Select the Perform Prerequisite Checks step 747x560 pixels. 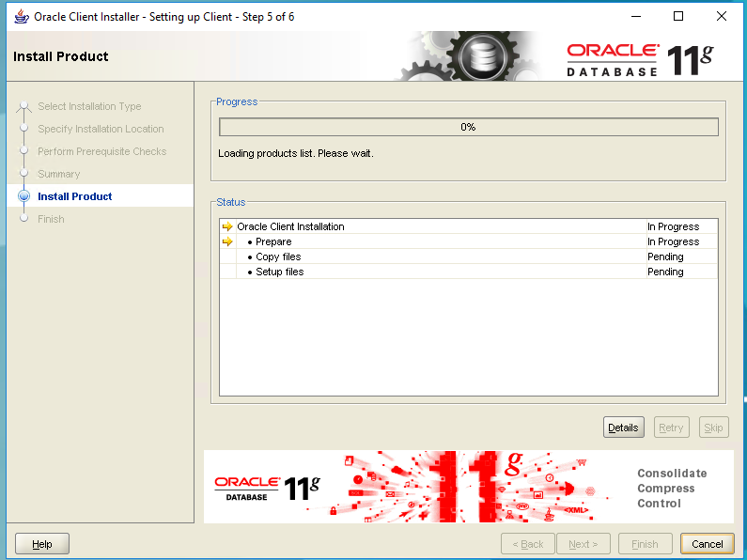pyautogui.click(x=102, y=151)
